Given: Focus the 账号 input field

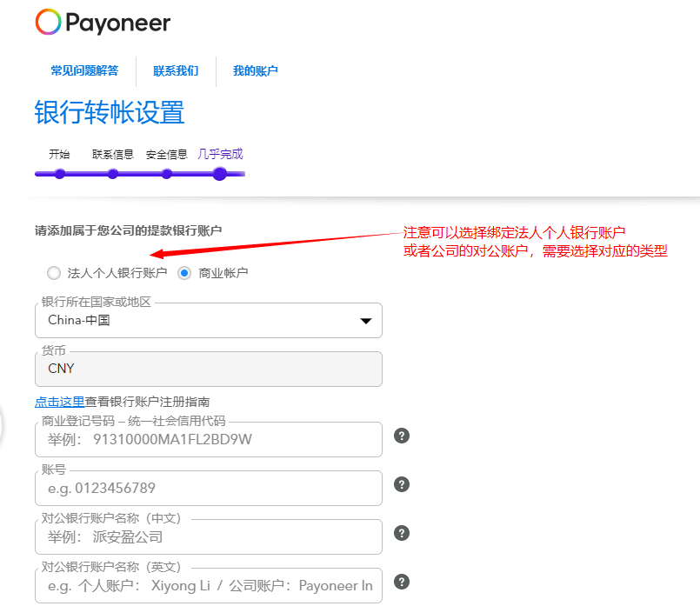Looking at the screenshot, I should click(209, 489).
